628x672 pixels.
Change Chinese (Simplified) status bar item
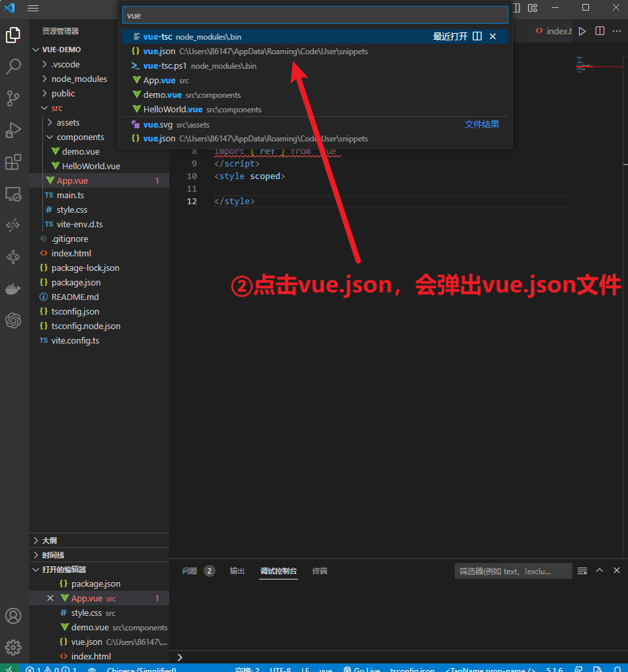click(x=141, y=669)
